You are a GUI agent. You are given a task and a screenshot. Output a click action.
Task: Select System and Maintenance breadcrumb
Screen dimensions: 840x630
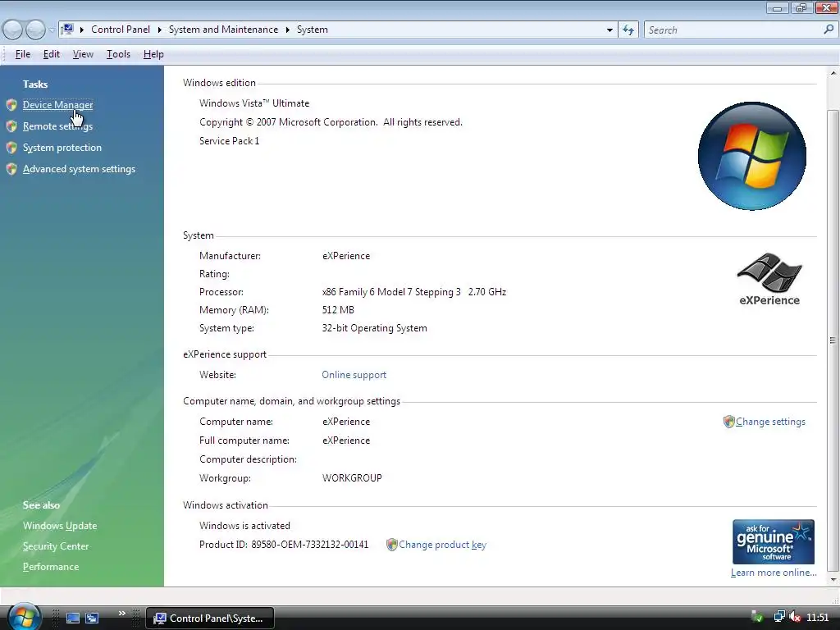[223, 30]
